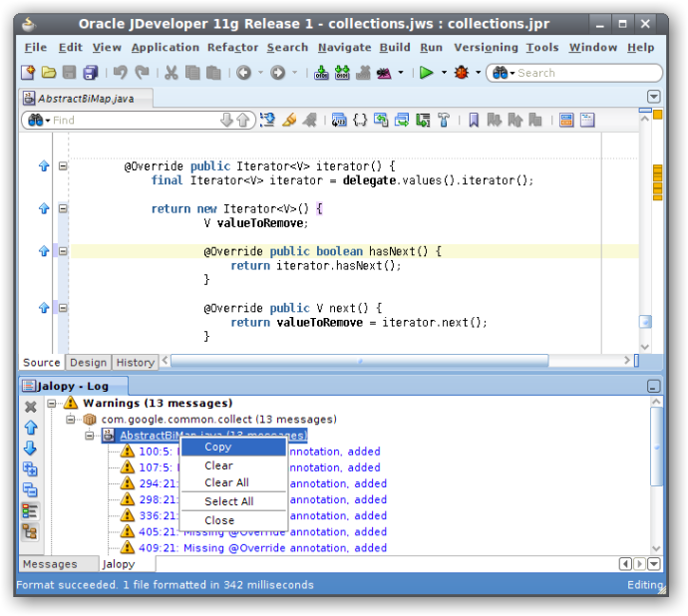This screenshot has width=688, height=616.
Task: Click the Find Next down arrow
Action: (x=226, y=120)
